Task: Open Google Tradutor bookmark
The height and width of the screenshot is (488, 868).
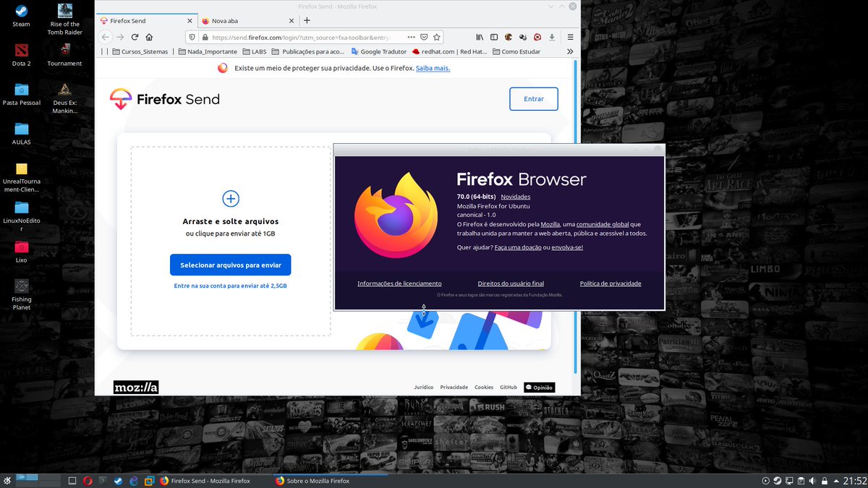Action: click(378, 51)
